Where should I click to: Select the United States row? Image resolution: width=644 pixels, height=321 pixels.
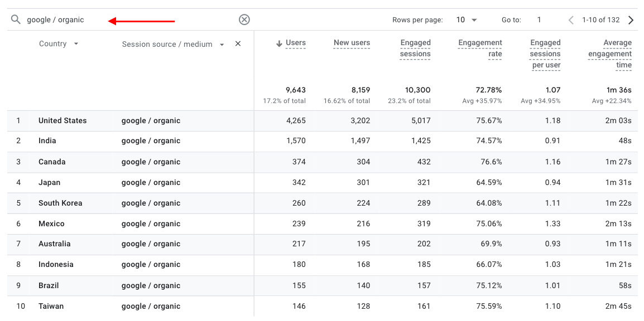coord(63,121)
